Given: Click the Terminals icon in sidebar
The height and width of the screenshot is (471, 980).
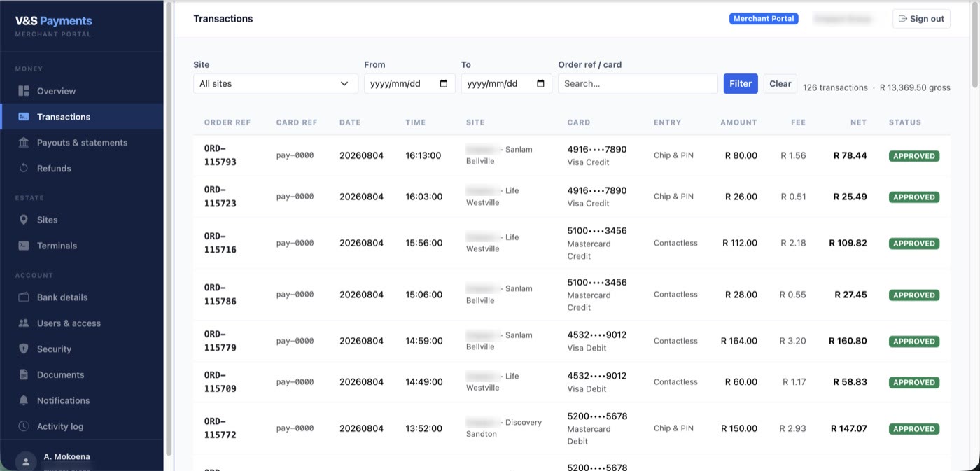Looking at the screenshot, I should click(x=24, y=246).
